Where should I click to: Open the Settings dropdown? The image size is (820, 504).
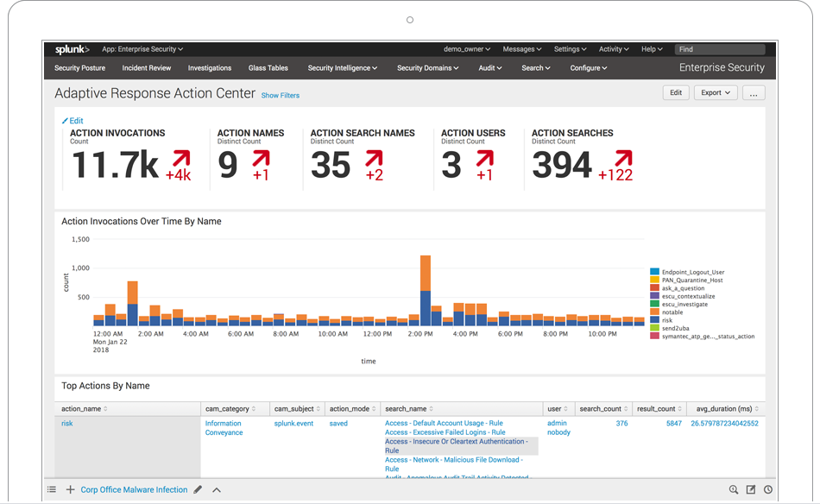570,49
